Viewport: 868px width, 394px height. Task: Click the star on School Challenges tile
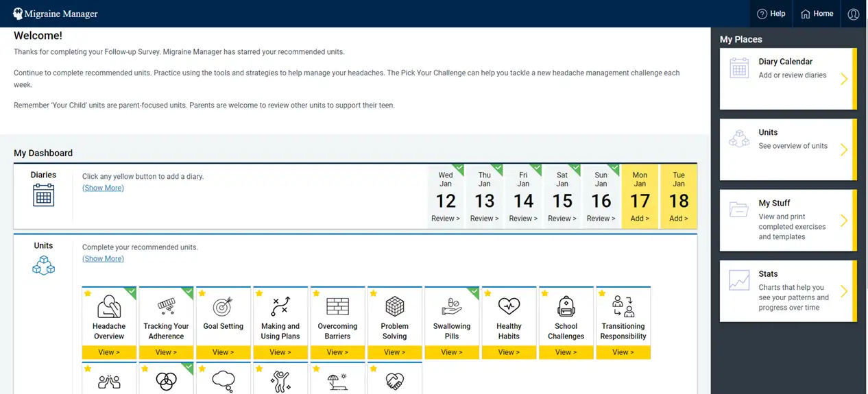pos(545,293)
